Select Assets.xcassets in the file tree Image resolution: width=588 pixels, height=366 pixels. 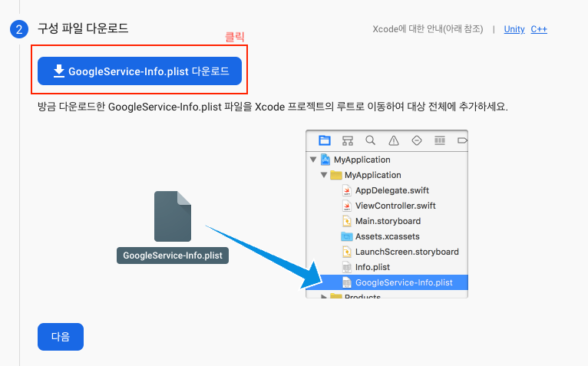[x=387, y=236]
